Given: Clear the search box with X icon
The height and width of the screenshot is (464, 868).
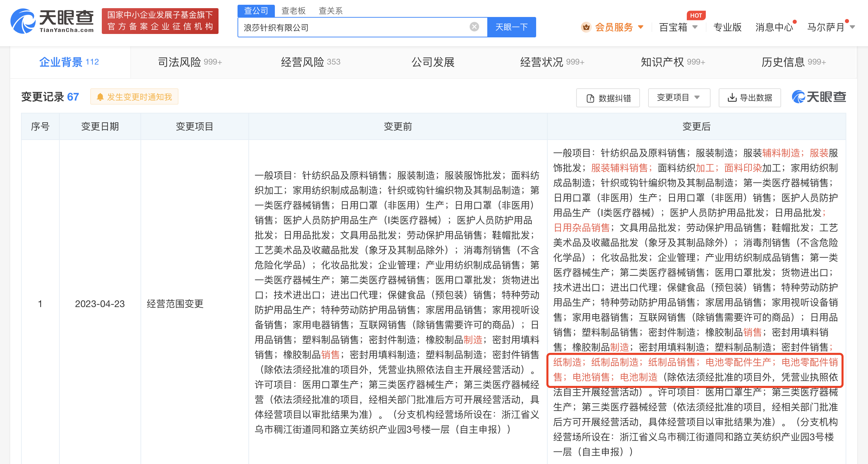Looking at the screenshot, I should point(474,27).
